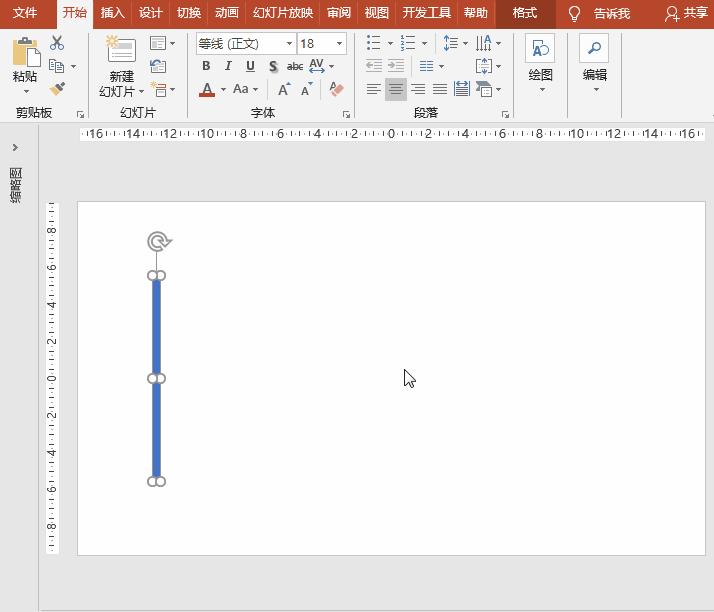Click the Find magnifier editing icon
Screen dimensions: 714x612
594,49
